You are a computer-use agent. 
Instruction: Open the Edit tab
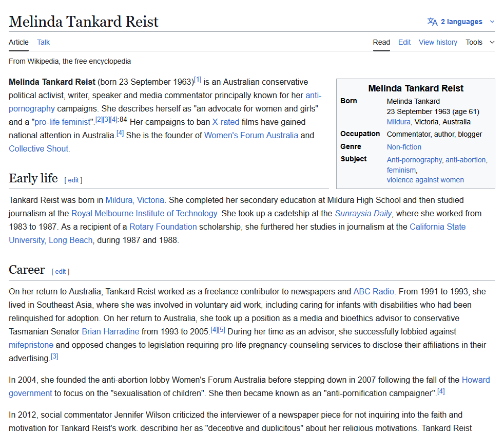pos(404,42)
